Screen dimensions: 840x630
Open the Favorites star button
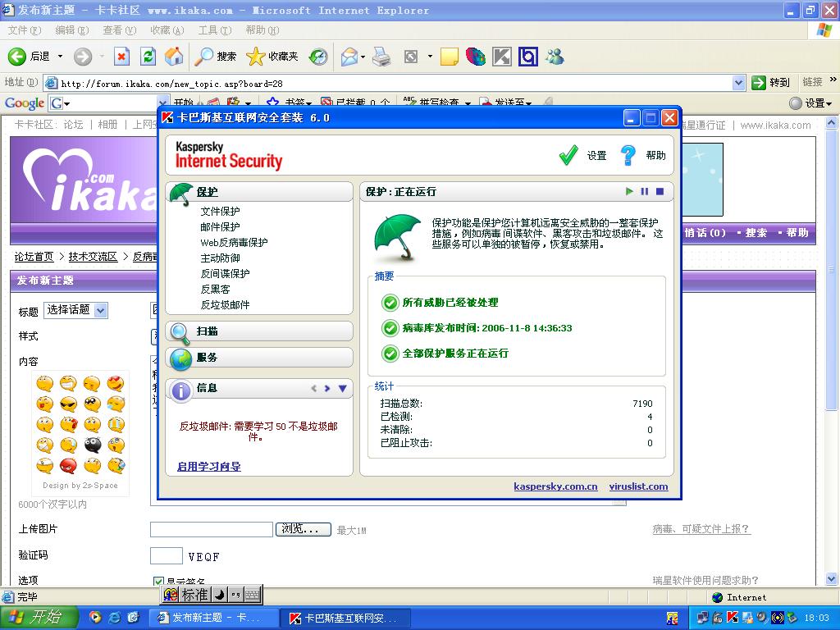click(x=272, y=57)
